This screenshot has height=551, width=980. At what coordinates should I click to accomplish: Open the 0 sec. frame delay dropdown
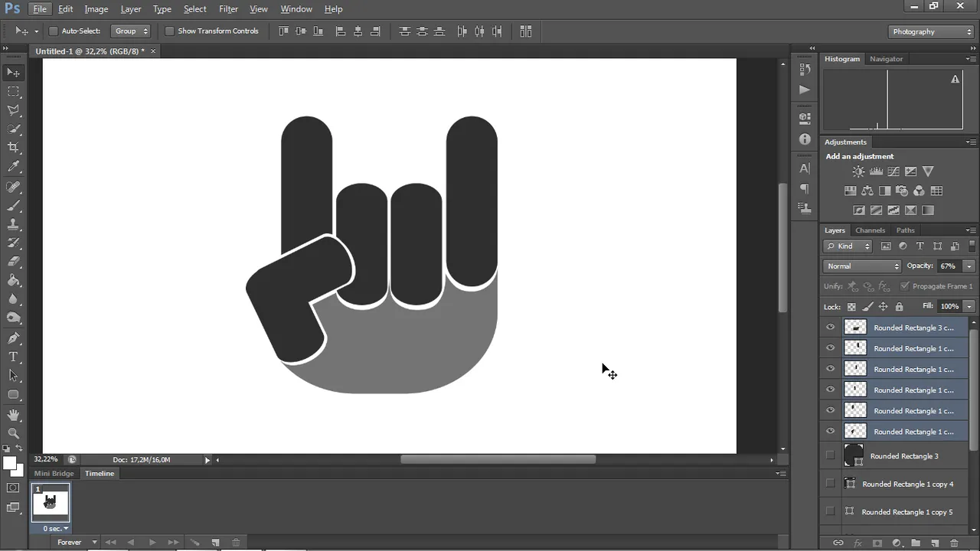pyautogui.click(x=56, y=529)
